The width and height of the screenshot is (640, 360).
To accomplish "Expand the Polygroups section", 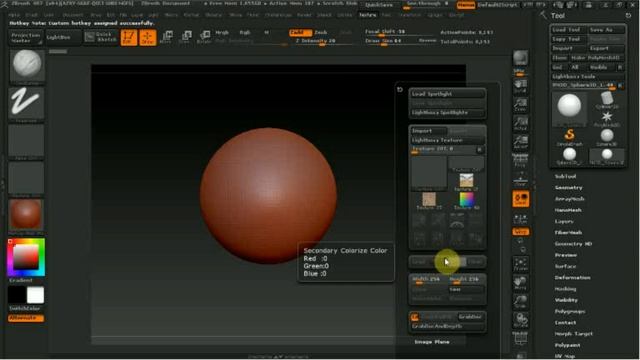I will pos(570,311).
